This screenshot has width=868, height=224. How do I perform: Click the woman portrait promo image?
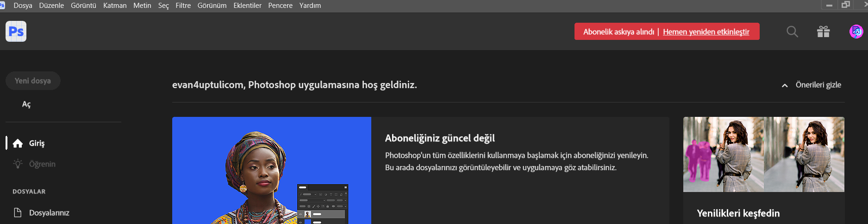coord(272,170)
